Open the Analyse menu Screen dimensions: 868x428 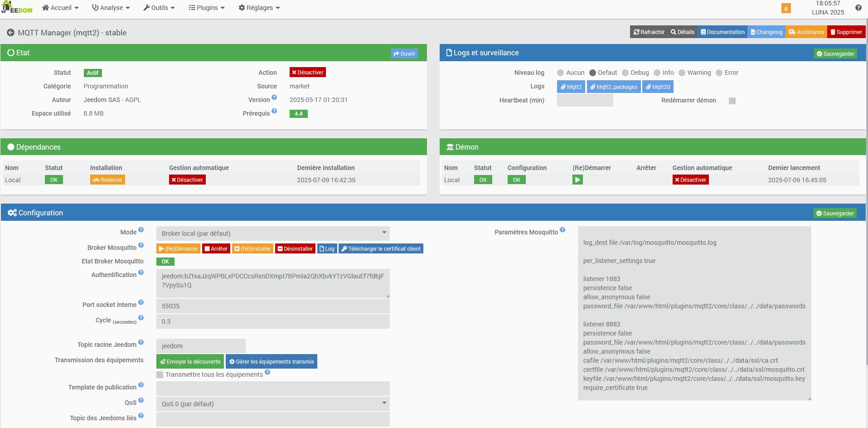click(111, 8)
